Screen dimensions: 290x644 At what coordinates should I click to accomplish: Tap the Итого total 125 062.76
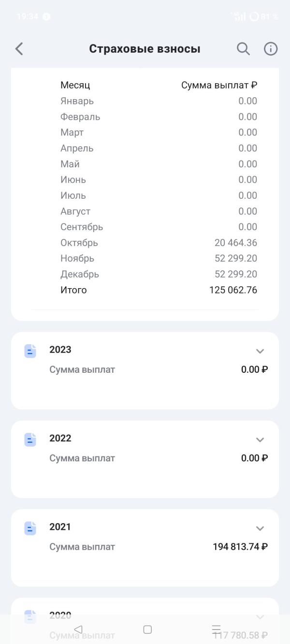[x=233, y=290]
